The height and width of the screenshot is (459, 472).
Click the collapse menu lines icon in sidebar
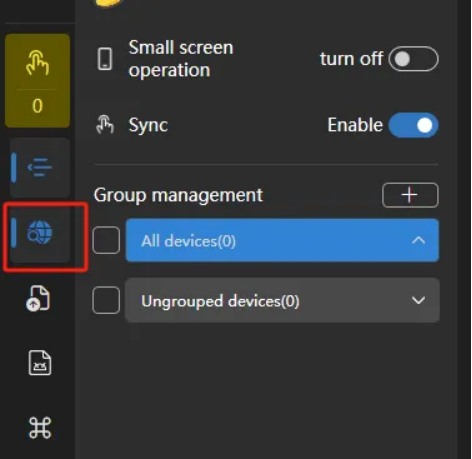[x=40, y=167]
